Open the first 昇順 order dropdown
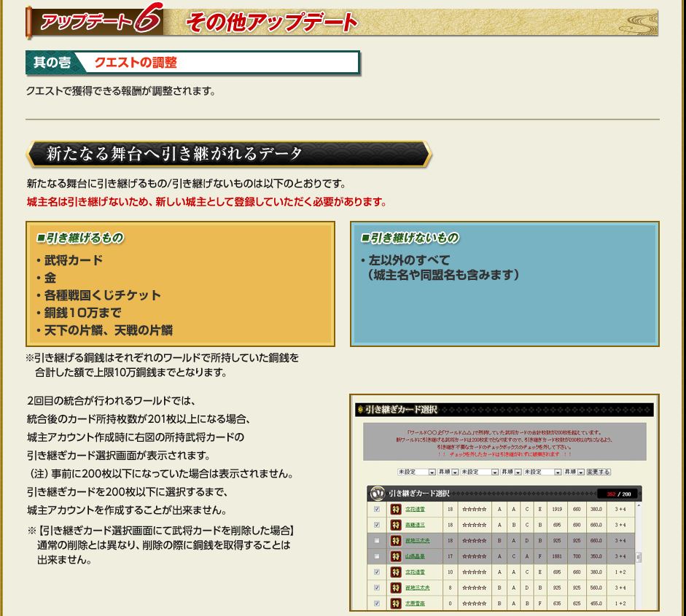686x616 pixels. coord(448,472)
